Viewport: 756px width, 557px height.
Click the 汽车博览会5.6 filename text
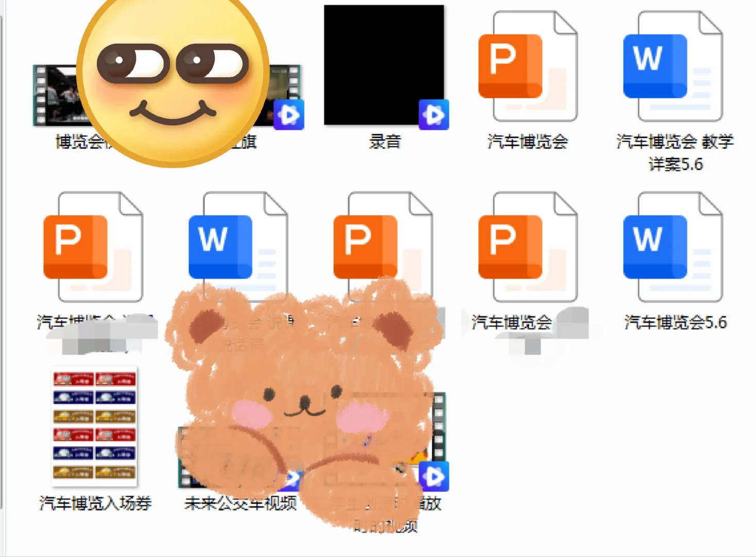pos(674,323)
